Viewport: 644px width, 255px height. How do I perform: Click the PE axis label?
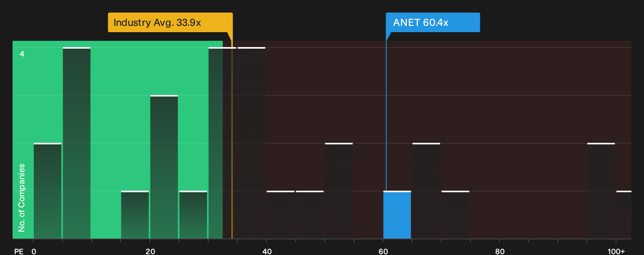click(18, 251)
